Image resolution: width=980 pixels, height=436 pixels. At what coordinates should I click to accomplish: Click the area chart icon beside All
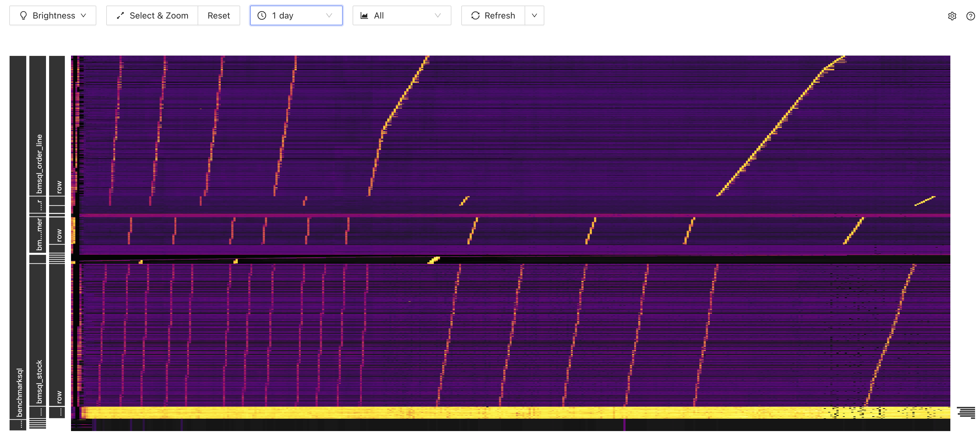pos(364,16)
